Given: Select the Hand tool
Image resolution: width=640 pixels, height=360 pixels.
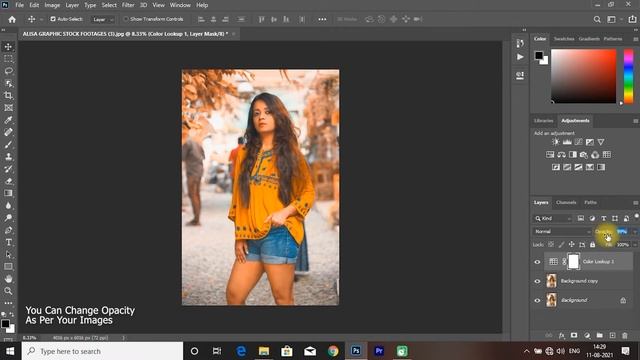Looking at the screenshot, I should [8, 279].
